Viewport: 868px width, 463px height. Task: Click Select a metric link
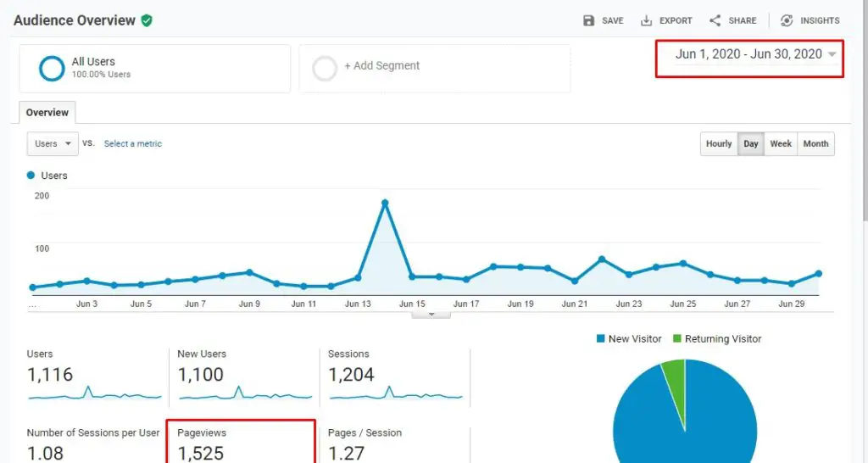133,143
